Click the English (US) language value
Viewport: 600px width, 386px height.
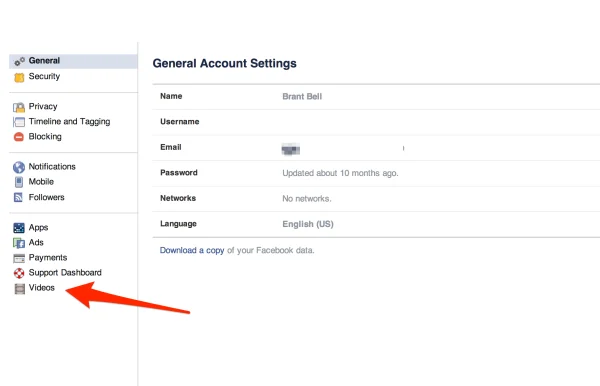[308, 224]
